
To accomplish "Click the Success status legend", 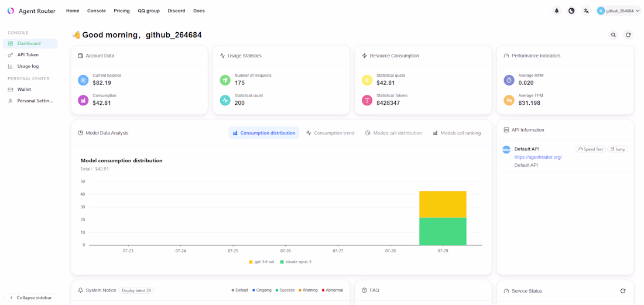I will pyautogui.click(x=285, y=290).
